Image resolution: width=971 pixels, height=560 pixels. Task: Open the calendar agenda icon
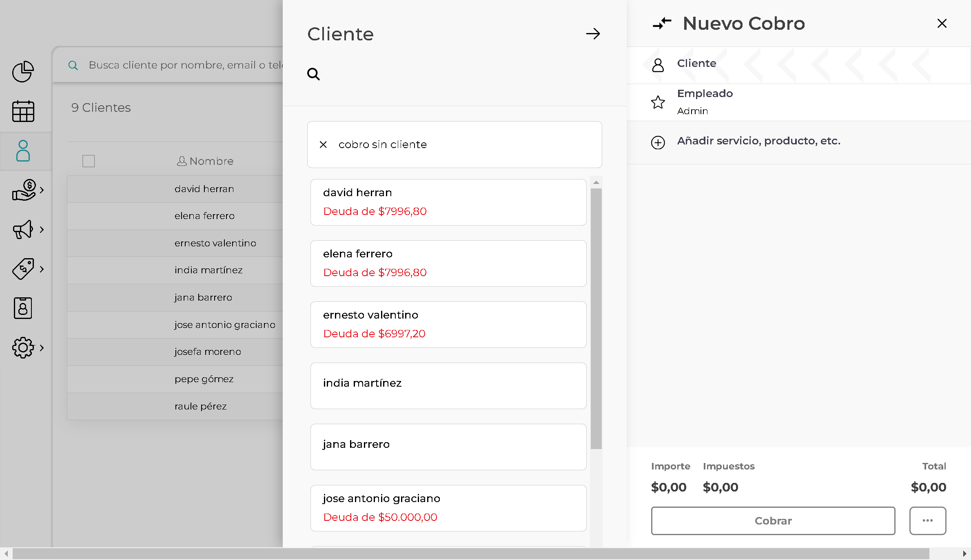click(x=23, y=111)
